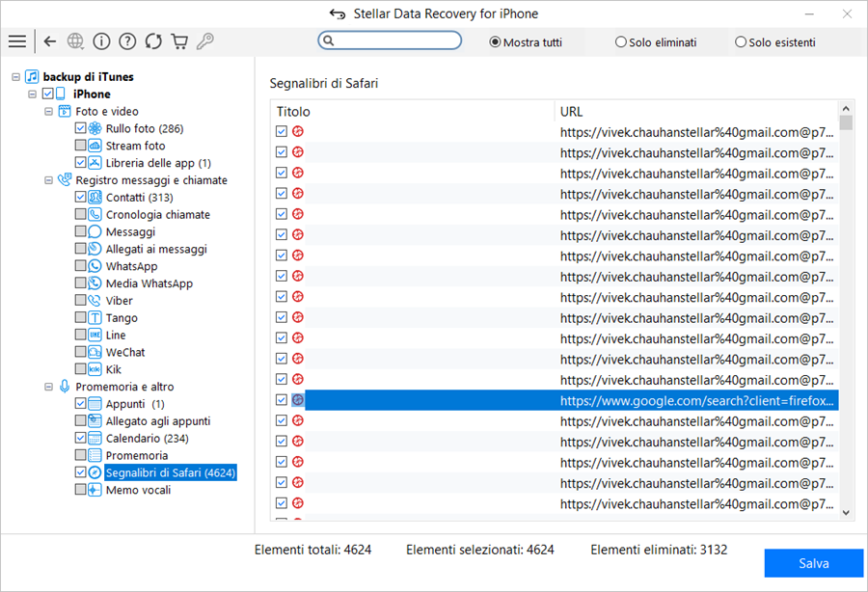Open the hamburger menu
This screenshot has width=868, height=592.
[17, 41]
